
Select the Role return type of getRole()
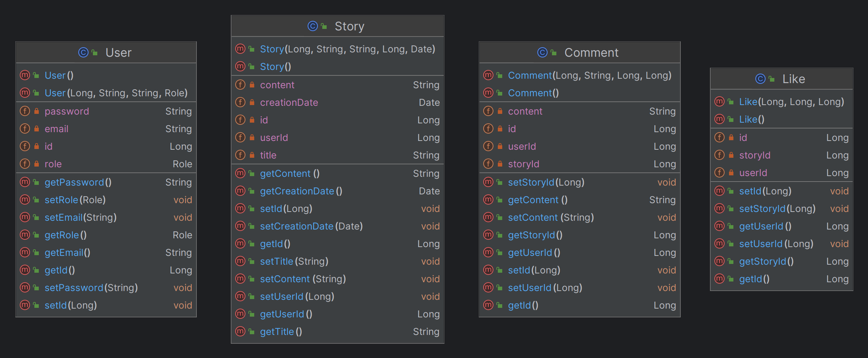(x=182, y=235)
